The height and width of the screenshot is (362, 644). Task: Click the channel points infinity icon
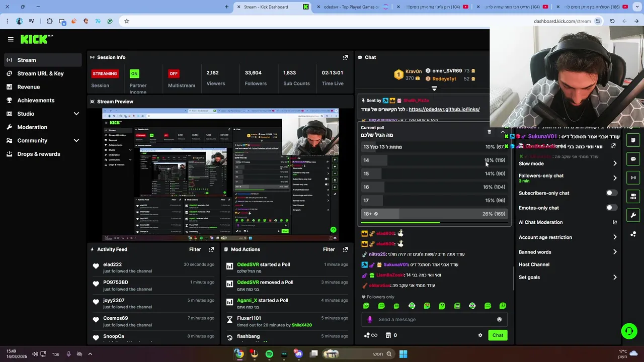pos(371,335)
